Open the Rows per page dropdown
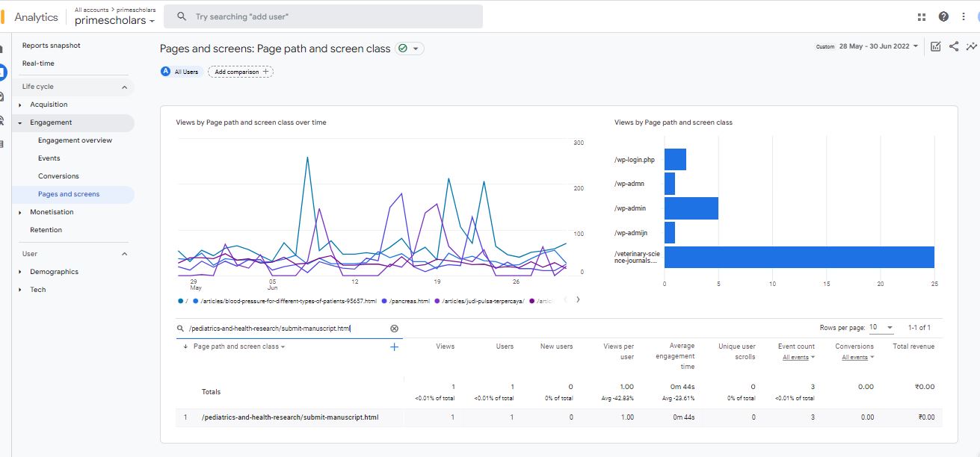This screenshot has width=980, height=457. click(882, 328)
